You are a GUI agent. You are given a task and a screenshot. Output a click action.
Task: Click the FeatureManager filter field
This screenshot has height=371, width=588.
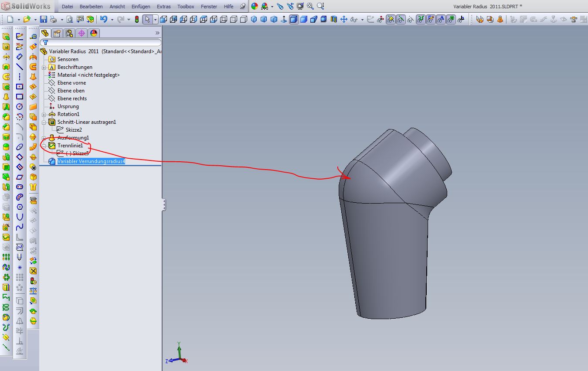click(x=102, y=43)
